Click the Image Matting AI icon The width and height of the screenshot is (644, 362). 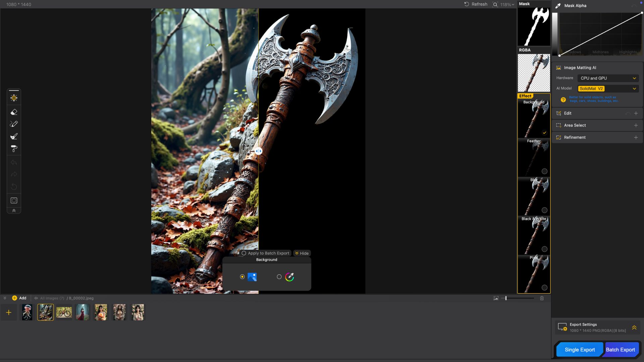tap(558, 68)
